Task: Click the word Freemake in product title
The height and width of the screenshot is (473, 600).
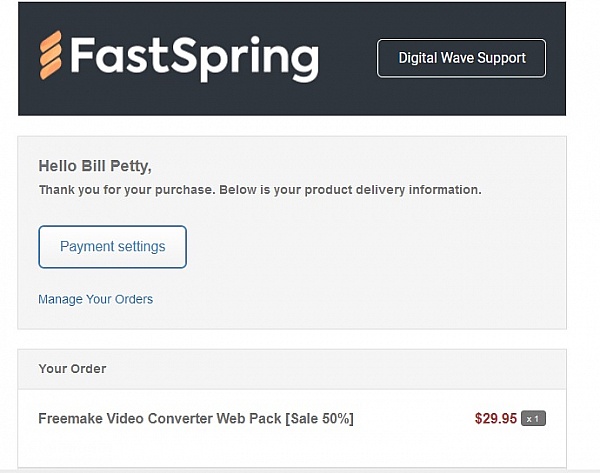Action: click(72, 418)
